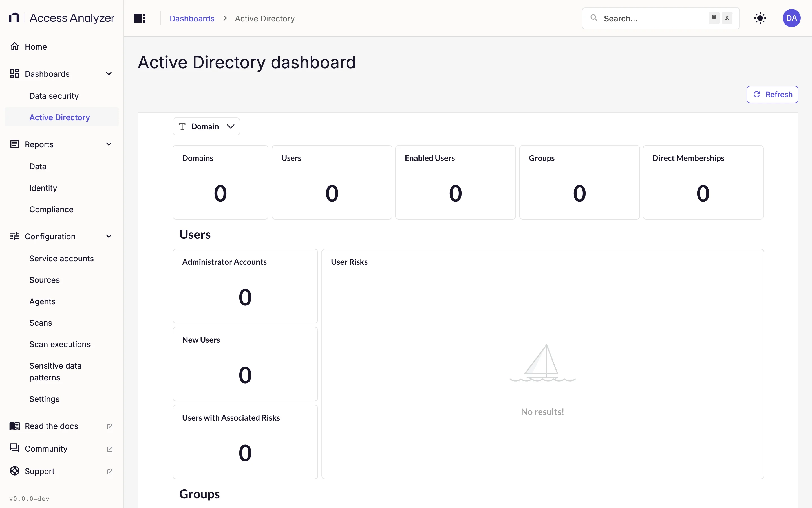Click the 'No results!' message

[x=542, y=411]
